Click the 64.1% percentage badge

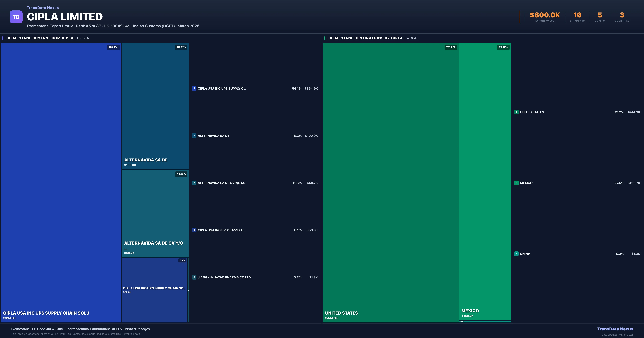tap(113, 47)
